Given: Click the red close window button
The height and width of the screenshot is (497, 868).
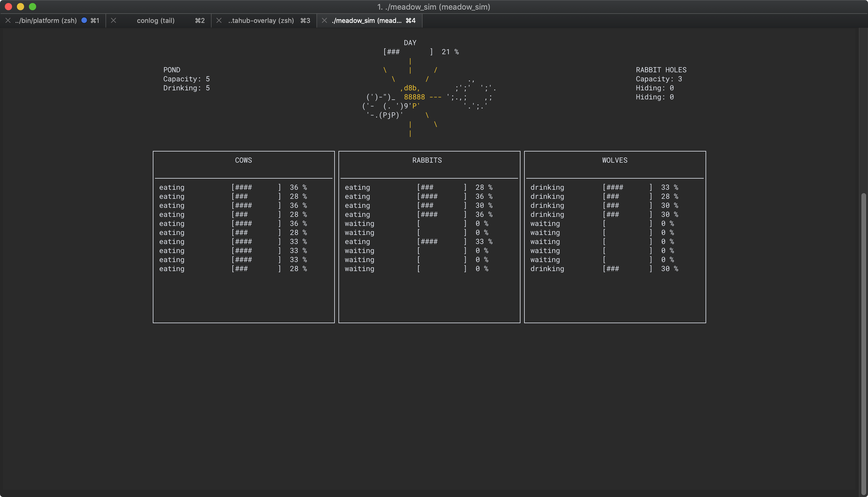Looking at the screenshot, I should (x=8, y=7).
